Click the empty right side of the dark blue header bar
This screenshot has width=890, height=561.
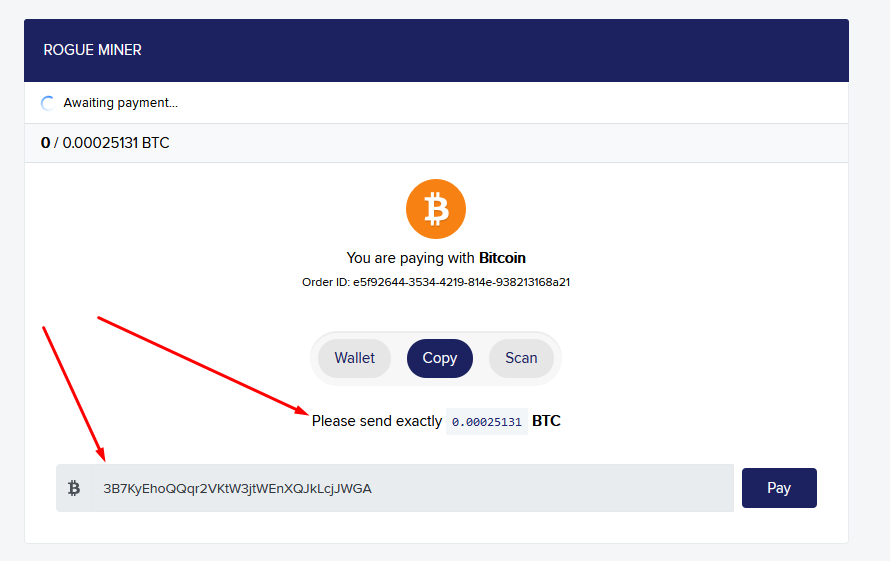tap(624, 50)
